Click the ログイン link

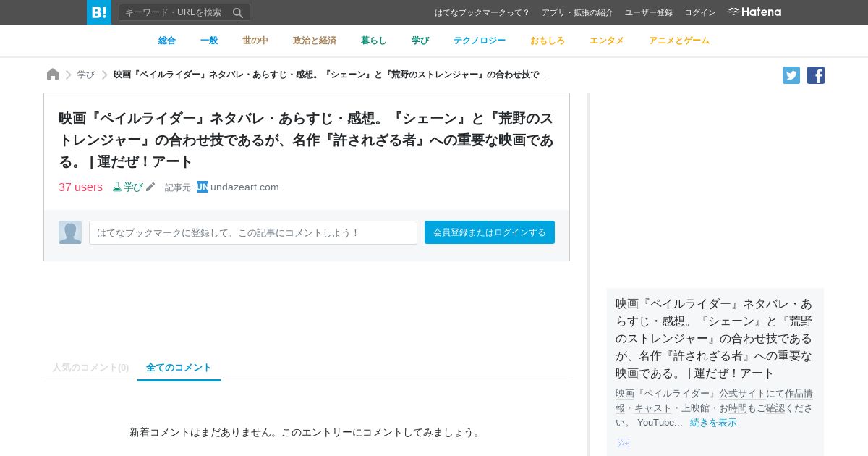700,12
